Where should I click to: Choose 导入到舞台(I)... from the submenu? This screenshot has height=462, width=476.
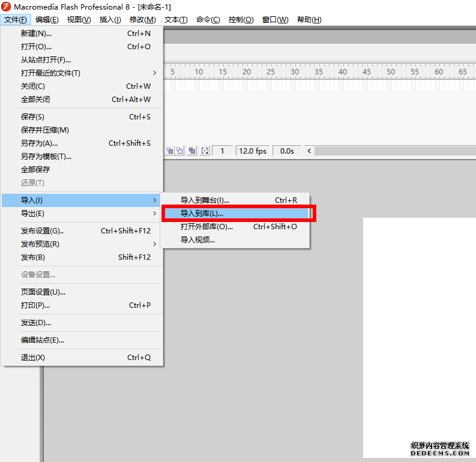(x=205, y=200)
